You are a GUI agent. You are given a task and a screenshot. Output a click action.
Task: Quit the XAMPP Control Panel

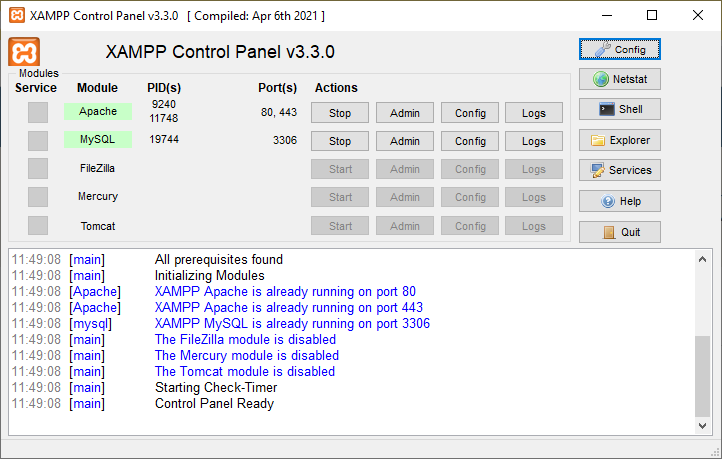click(x=619, y=232)
